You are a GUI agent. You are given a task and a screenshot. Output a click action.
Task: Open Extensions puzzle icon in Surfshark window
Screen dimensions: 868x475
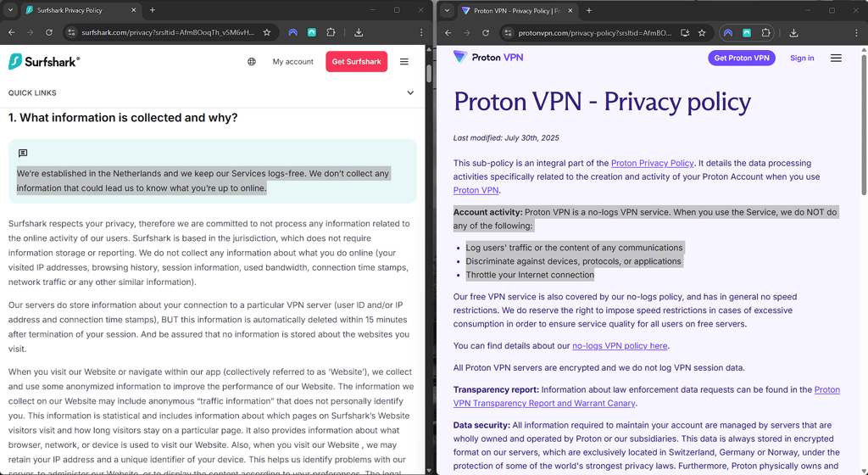(331, 33)
